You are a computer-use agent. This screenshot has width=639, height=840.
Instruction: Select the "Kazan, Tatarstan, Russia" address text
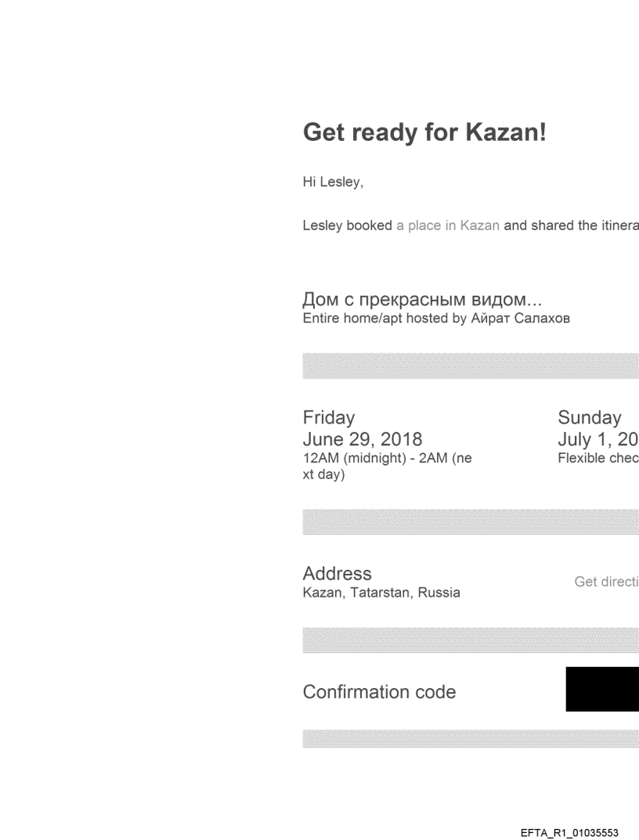click(381, 593)
